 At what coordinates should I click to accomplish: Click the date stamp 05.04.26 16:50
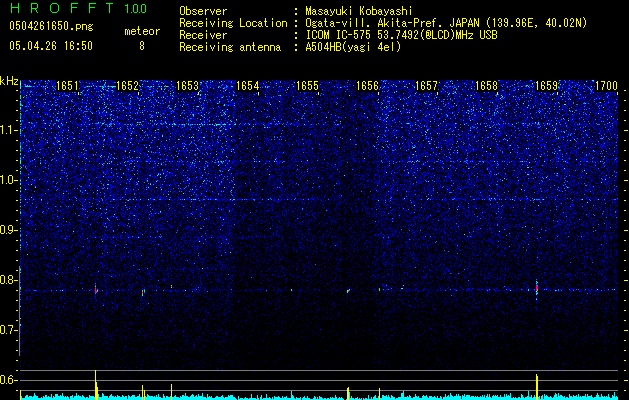click(x=51, y=46)
